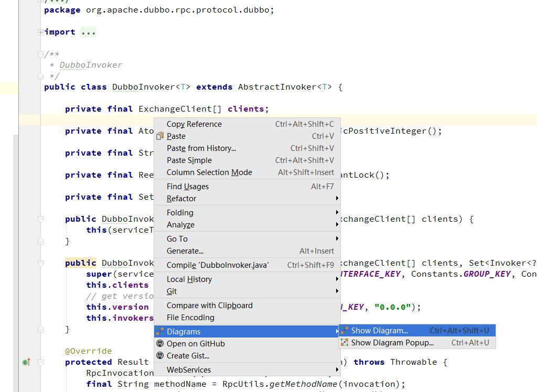This screenshot has width=537, height=392.
Task: Select Open on GitHub entry
Action: tap(247, 343)
